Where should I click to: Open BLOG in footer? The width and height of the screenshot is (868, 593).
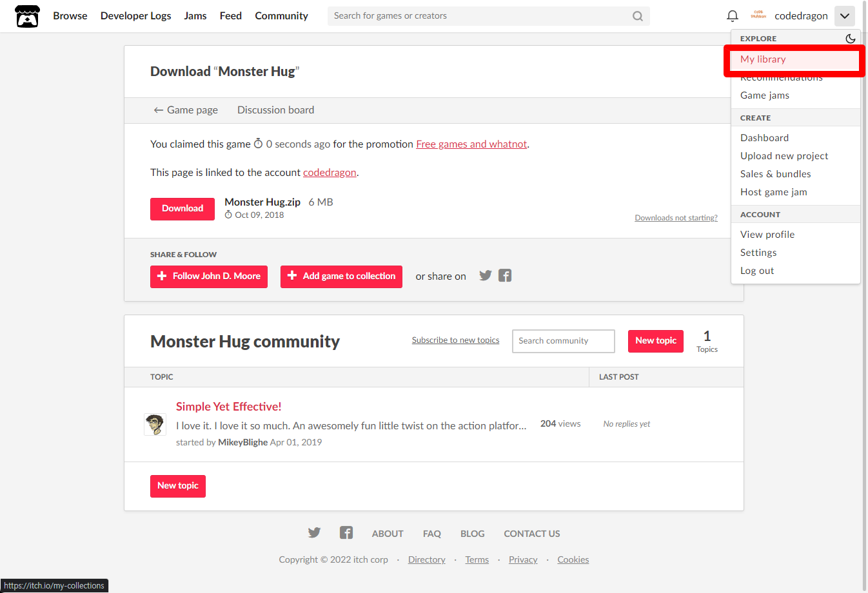coord(473,534)
